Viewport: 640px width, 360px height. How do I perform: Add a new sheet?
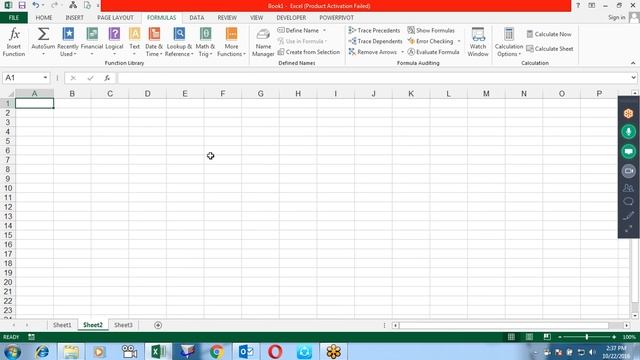(158, 325)
